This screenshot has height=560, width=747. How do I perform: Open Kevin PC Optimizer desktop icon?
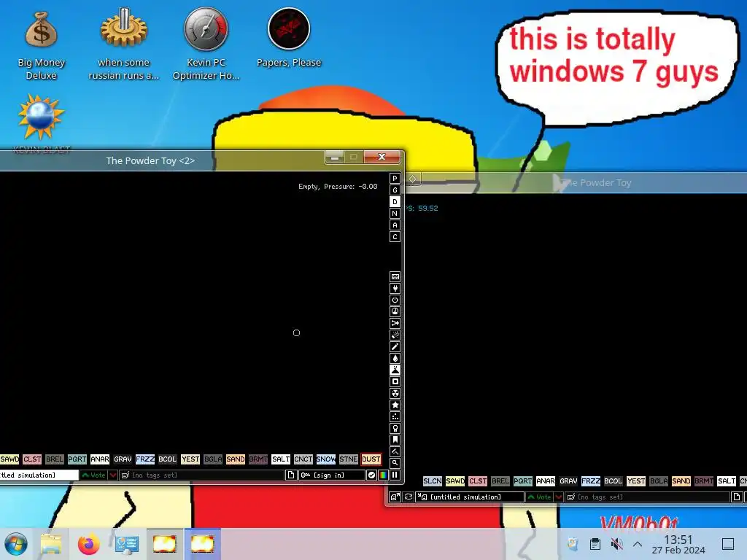point(206,44)
